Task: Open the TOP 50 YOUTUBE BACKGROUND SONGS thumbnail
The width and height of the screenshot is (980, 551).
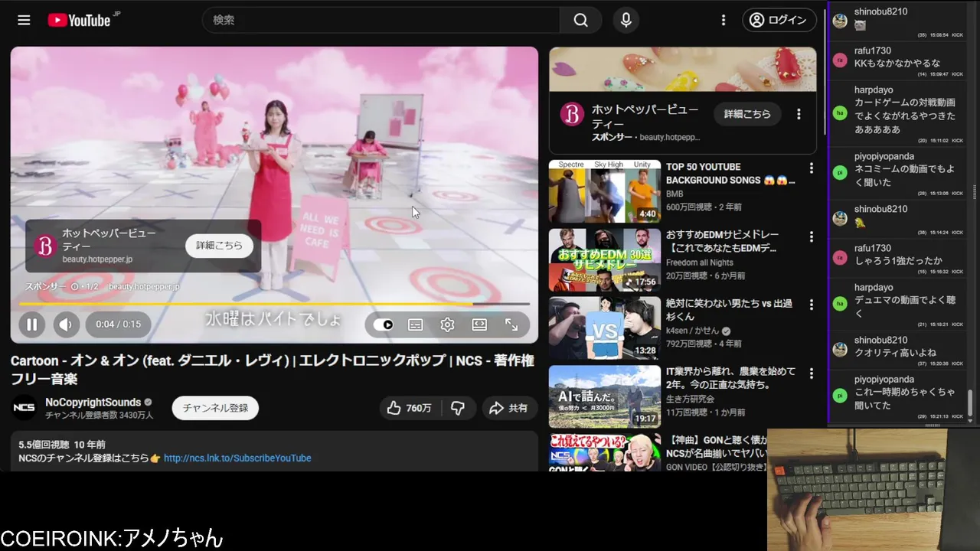Action: [605, 191]
